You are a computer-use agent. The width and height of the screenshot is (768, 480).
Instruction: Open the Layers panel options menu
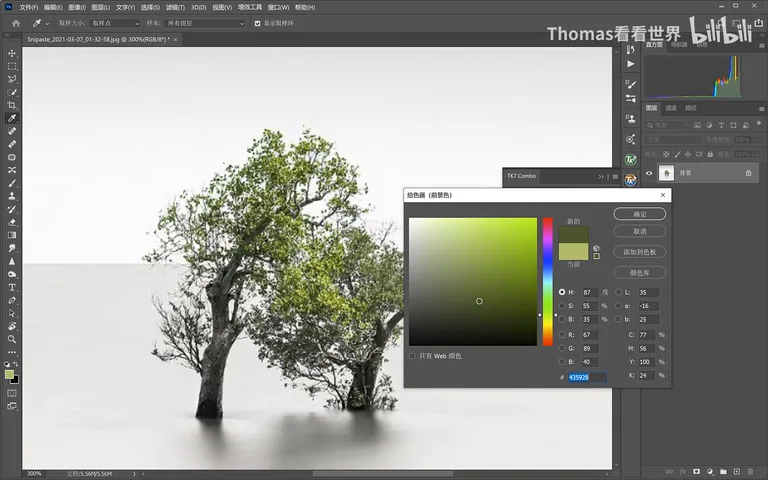click(x=761, y=108)
